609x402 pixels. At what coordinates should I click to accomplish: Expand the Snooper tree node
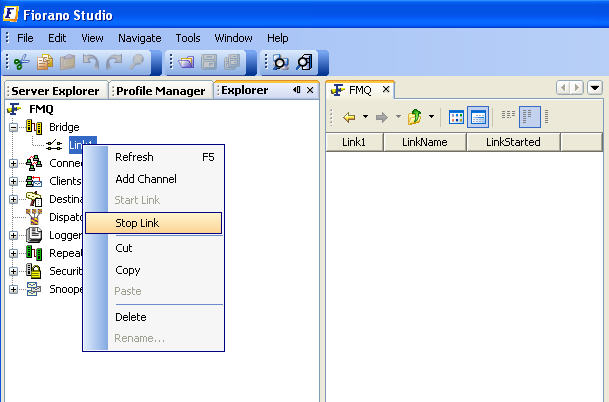tap(13, 289)
